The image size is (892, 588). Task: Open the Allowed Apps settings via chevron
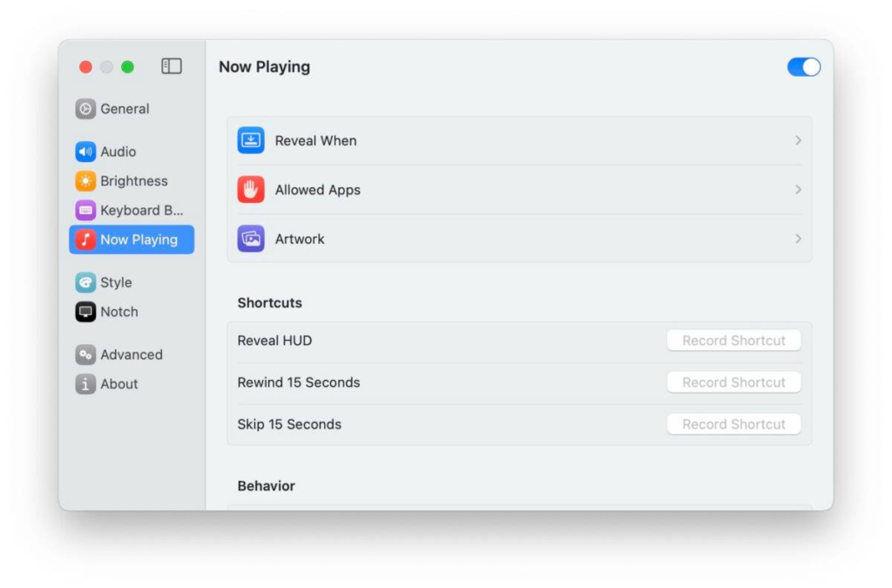798,190
